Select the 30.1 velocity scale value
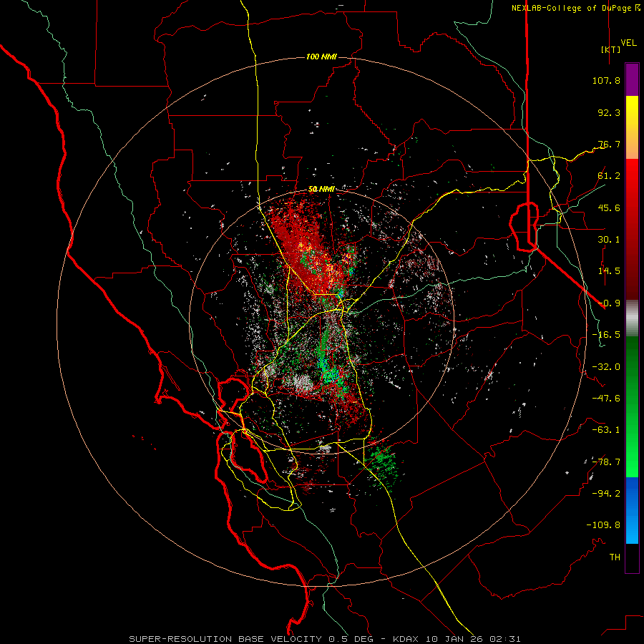Viewport: 644px width, 644px height. (x=609, y=240)
